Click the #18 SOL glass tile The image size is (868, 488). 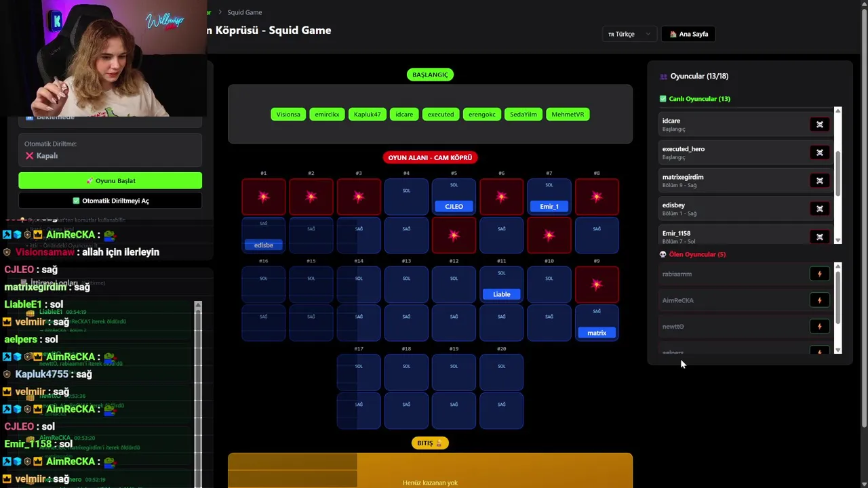click(x=406, y=372)
